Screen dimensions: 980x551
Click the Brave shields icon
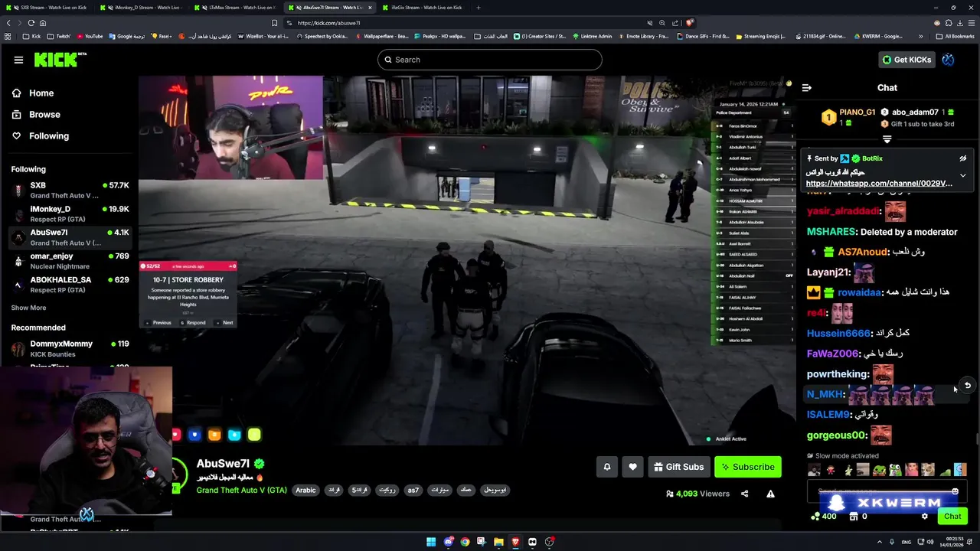(690, 23)
